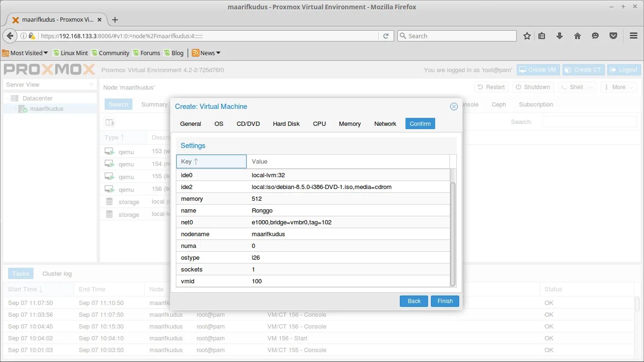This screenshot has width=644, height=362.
Task: Select the CPU tab
Action: tap(319, 123)
